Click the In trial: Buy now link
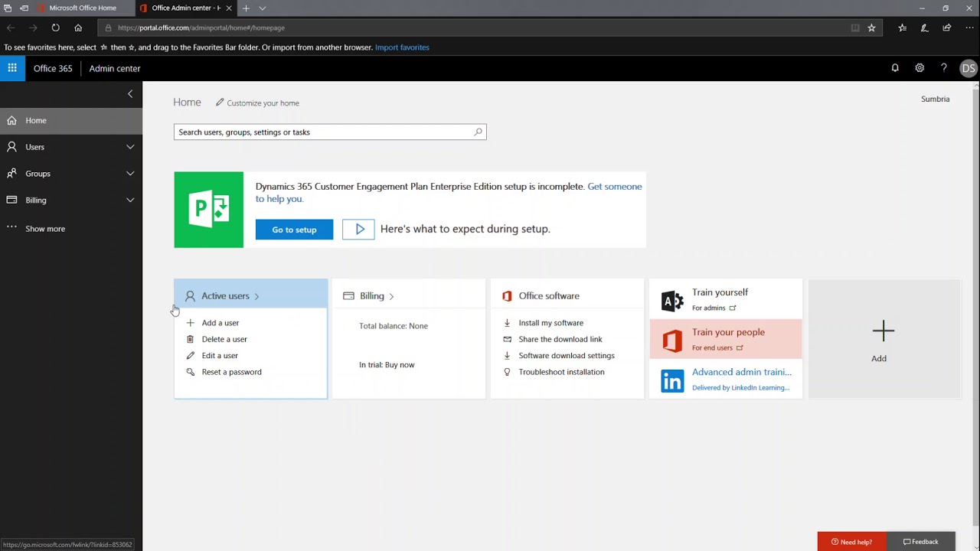Image resolution: width=980 pixels, height=551 pixels. point(387,365)
